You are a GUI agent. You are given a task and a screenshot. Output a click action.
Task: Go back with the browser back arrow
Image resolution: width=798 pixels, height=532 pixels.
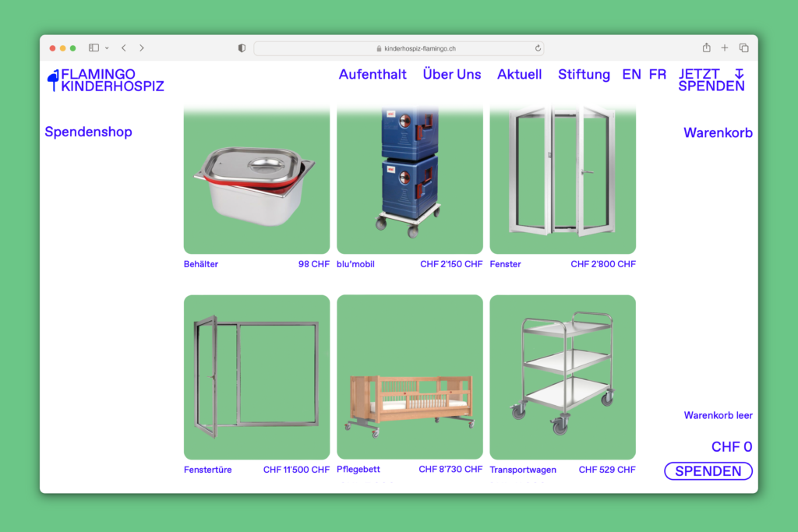tap(123, 48)
